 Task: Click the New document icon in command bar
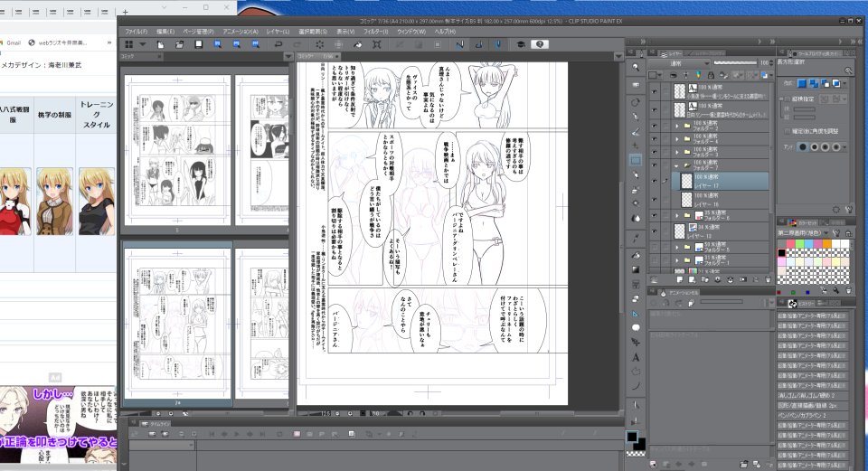(x=161, y=44)
